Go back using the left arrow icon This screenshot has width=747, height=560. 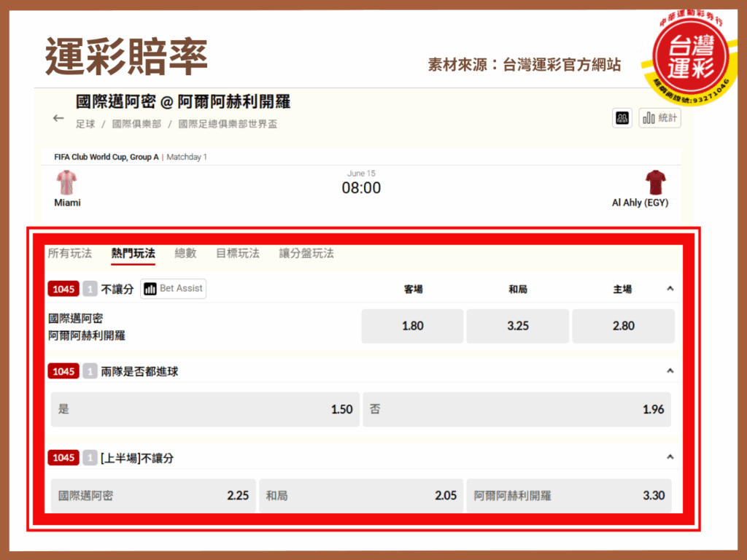pos(58,118)
